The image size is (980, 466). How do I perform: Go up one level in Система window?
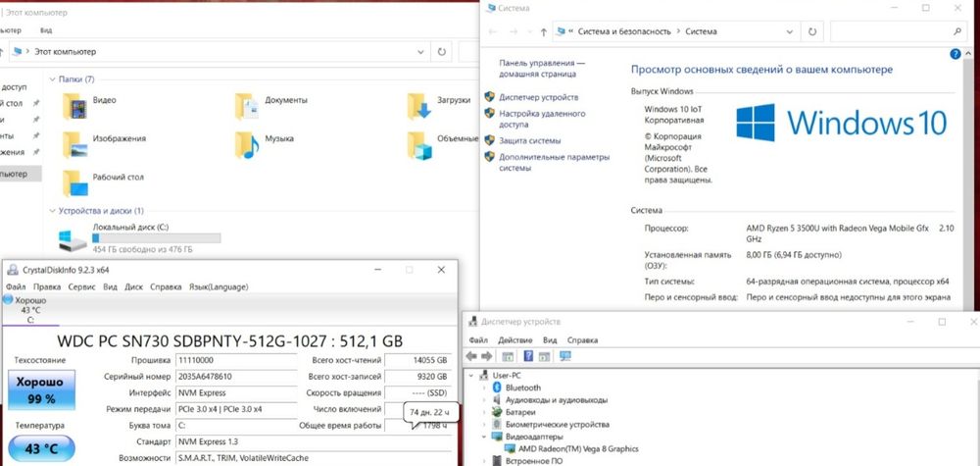point(543,31)
